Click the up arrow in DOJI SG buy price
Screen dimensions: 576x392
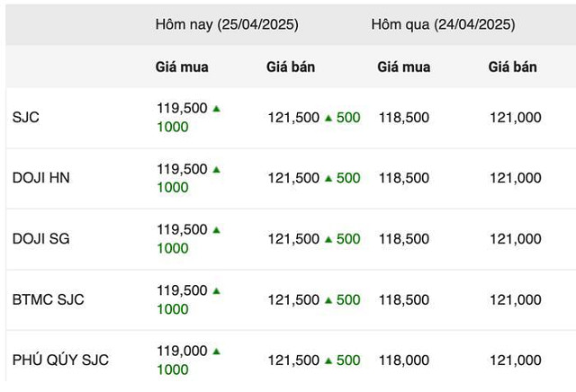click(x=216, y=230)
